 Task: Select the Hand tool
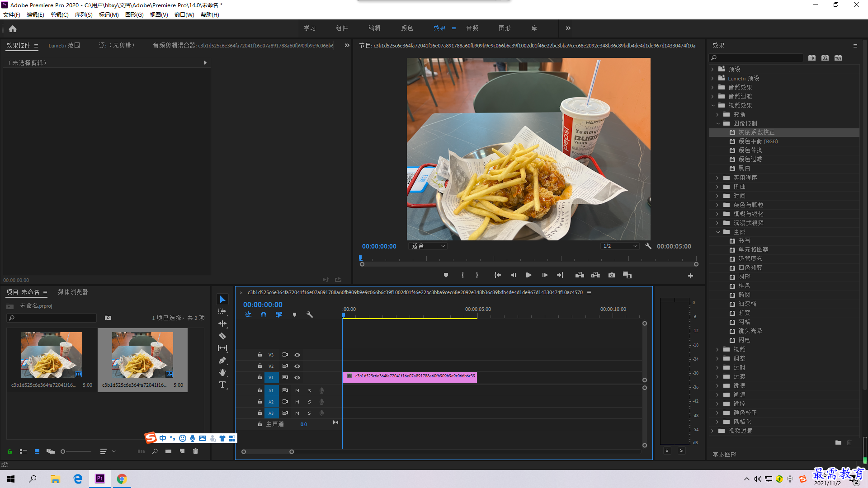[222, 372]
